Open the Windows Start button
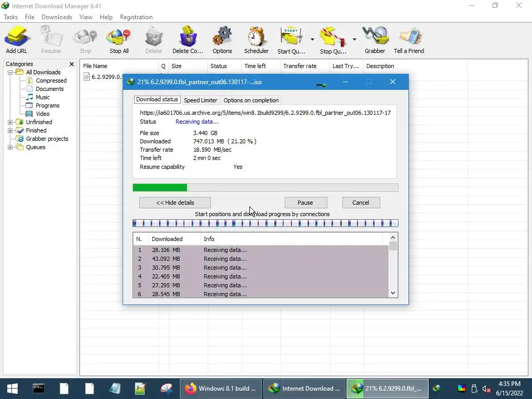The image size is (532, 399). [12, 389]
